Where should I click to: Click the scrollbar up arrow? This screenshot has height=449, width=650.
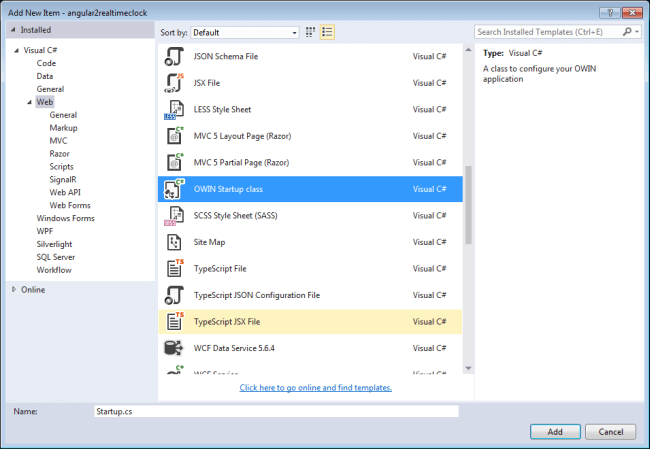click(x=468, y=50)
